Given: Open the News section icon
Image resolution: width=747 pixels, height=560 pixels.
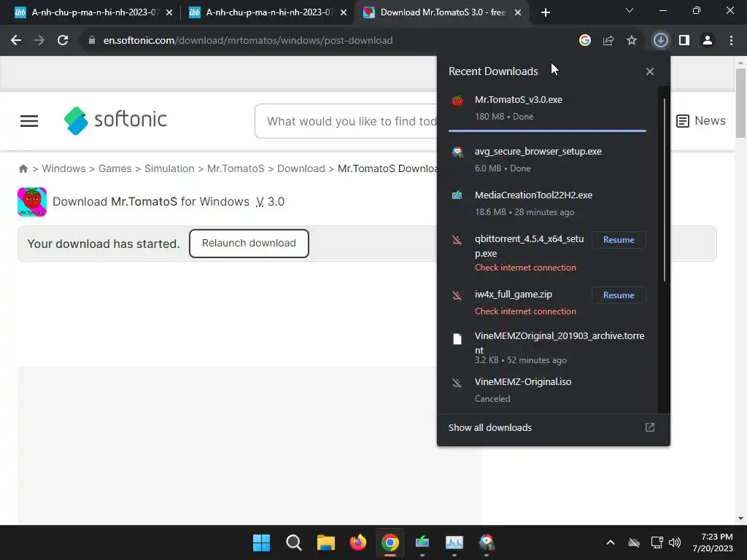Looking at the screenshot, I should (682, 121).
